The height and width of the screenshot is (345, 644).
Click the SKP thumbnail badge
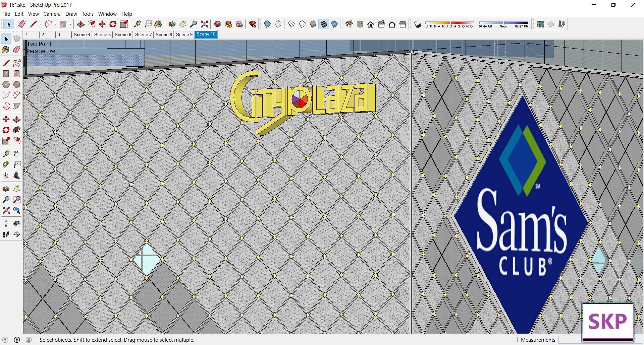[607, 322]
